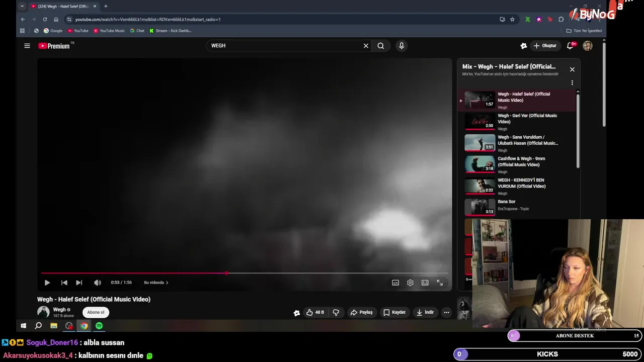Bookmark this page with the star
The height and width of the screenshot is (362, 644).
coord(512,19)
